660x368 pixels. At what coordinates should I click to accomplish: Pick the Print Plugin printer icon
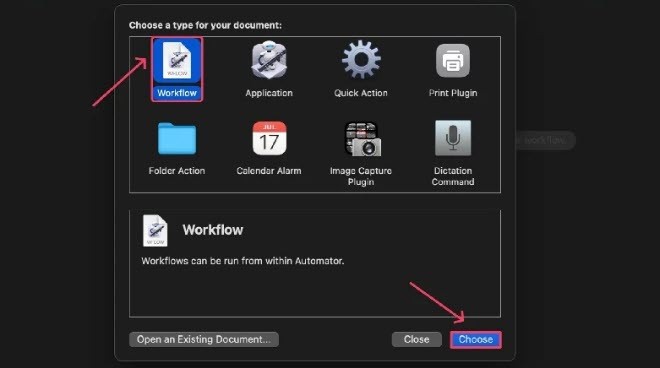[x=452, y=60]
